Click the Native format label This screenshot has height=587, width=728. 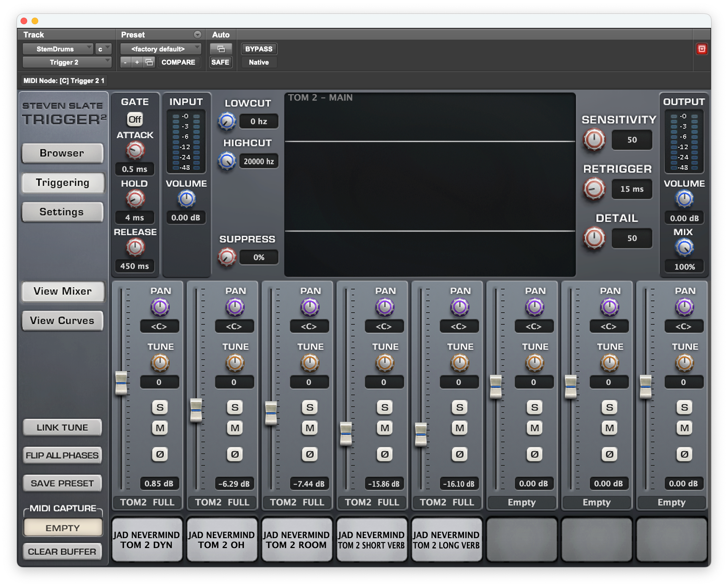pos(259,62)
